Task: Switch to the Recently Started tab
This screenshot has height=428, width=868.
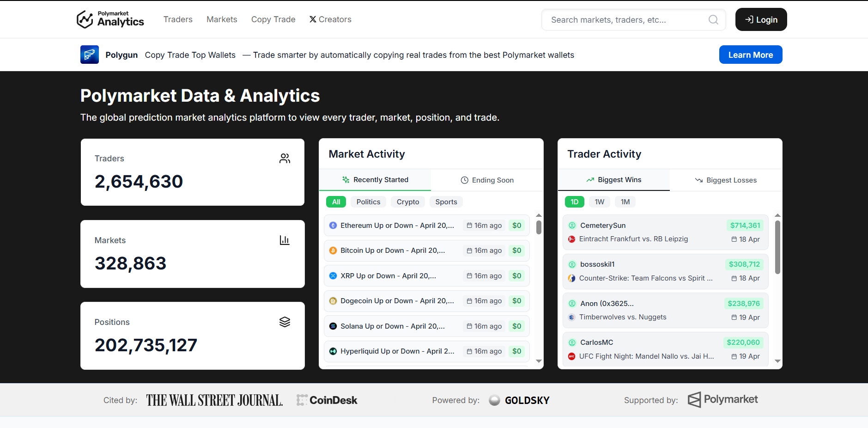Action: pos(375,180)
